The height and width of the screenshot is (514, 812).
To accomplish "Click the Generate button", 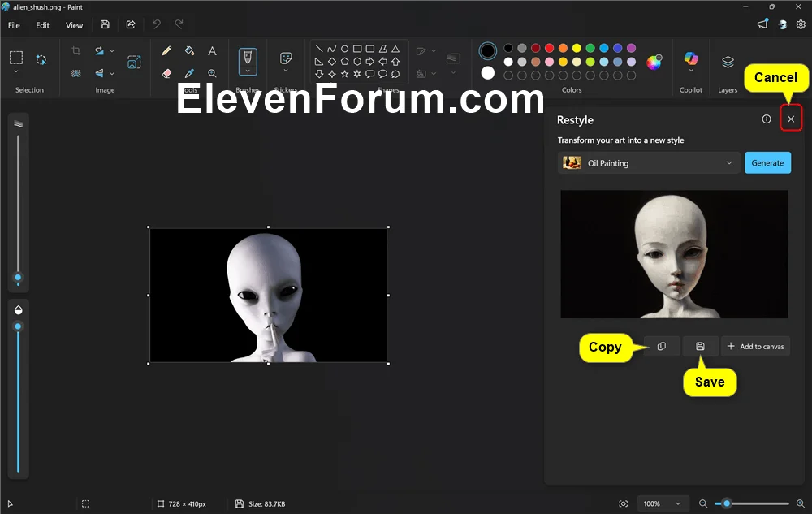I will (767, 163).
